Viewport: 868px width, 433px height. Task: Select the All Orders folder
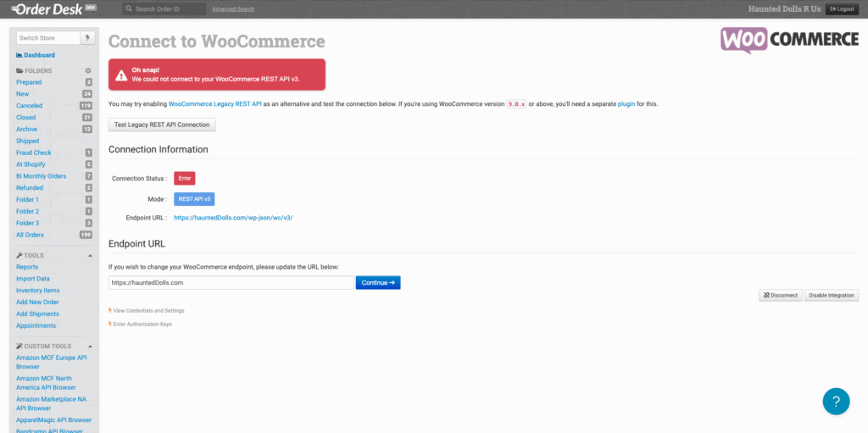tap(30, 235)
